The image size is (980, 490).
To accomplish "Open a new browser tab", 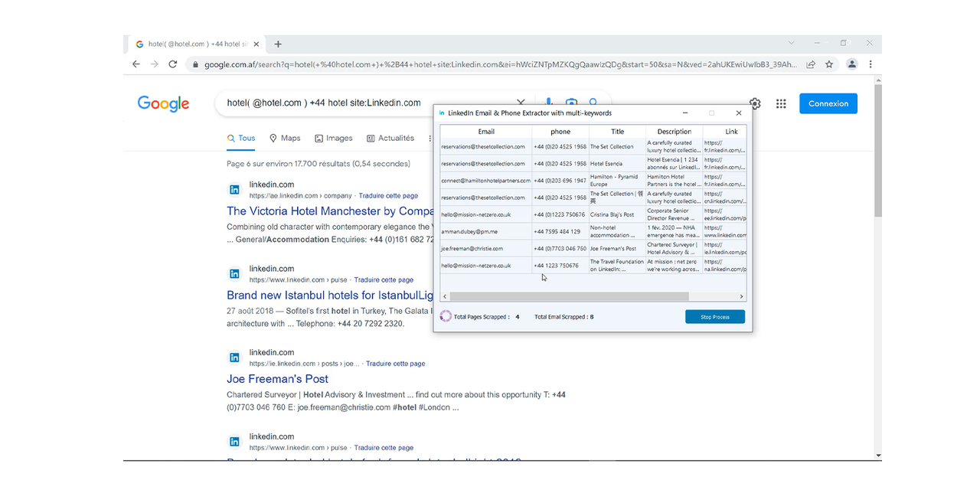I will point(278,44).
